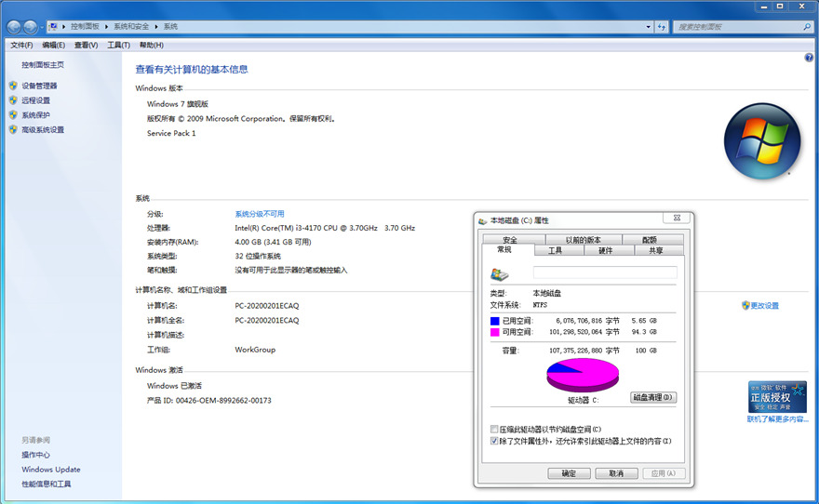Click the shield icon beside 设备管理器
This screenshot has height=504, width=819.
pos(13,86)
